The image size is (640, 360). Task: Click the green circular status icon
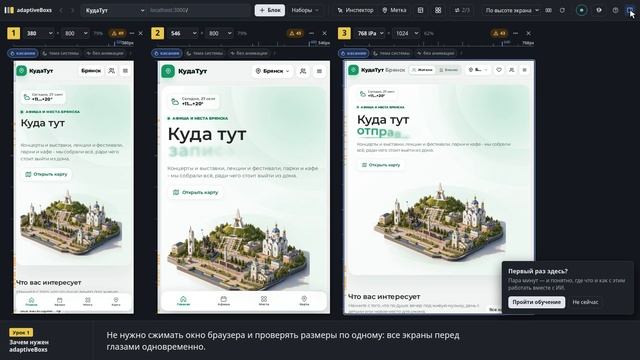(581, 10)
